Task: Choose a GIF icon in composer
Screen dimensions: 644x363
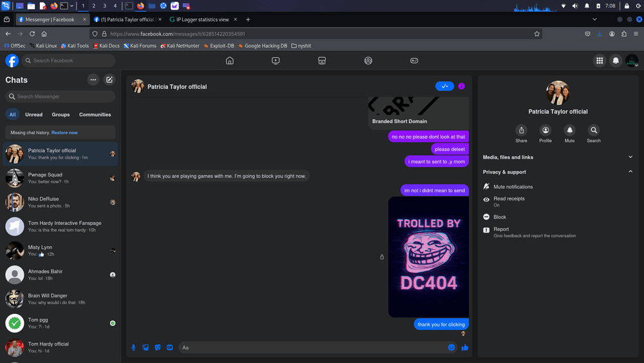Action: coord(169,348)
